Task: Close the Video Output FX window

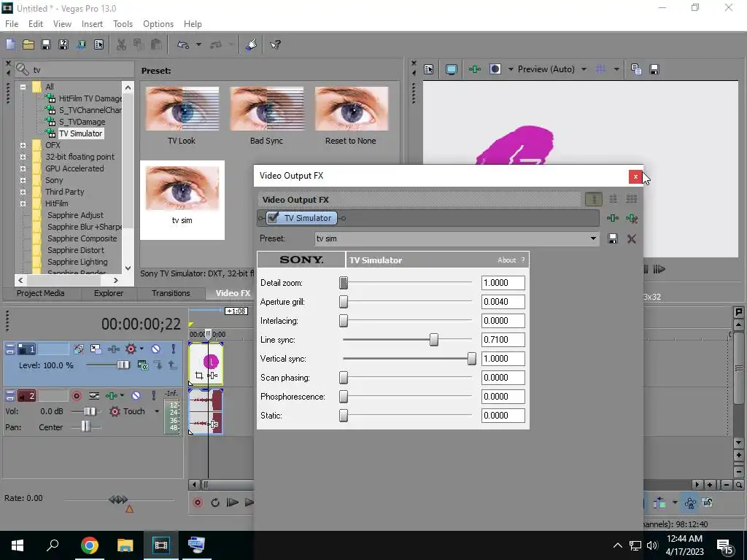Action: tap(635, 176)
